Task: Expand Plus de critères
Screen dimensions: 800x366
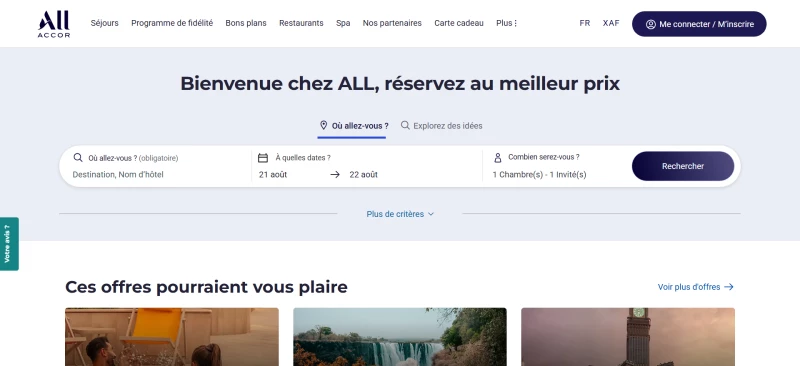Action: click(400, 214)
